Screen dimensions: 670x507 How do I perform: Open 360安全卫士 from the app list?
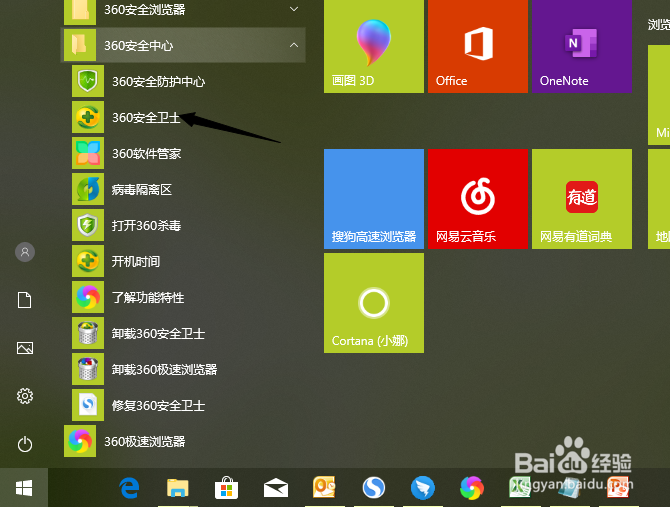pos(184,117)
